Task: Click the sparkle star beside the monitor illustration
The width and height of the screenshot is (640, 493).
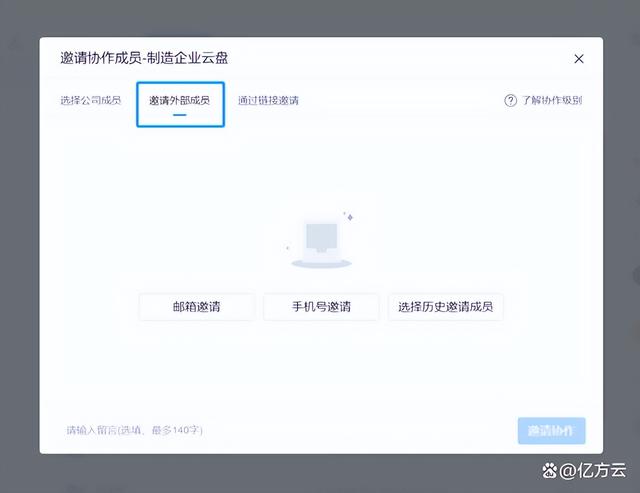Action: (348, 215)
